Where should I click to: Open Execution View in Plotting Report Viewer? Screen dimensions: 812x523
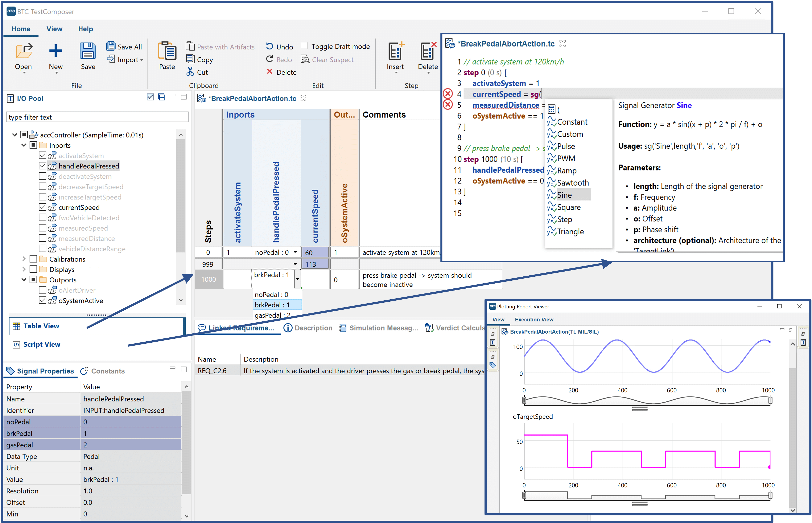click(x=534, y=319)
